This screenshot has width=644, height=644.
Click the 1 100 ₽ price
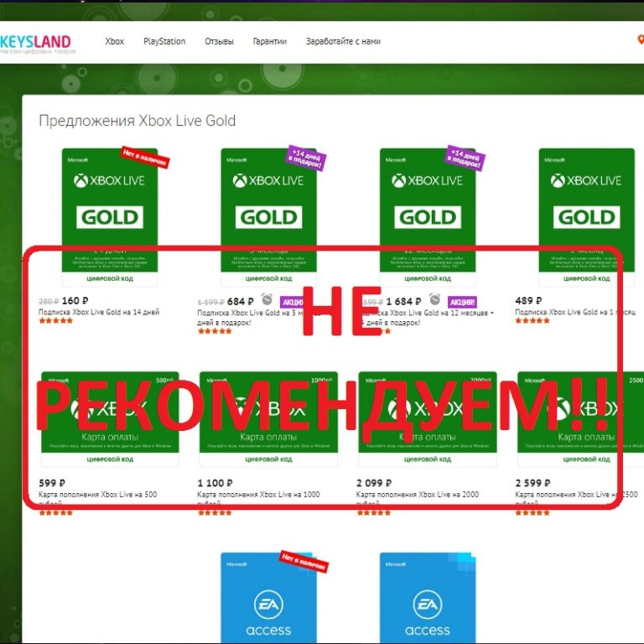tap(216, 483)
